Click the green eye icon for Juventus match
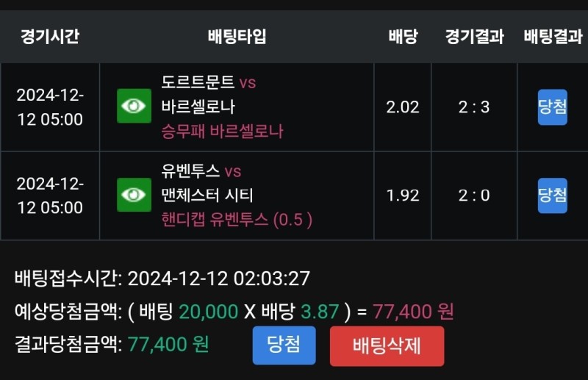588x380 pixels. 134,195
